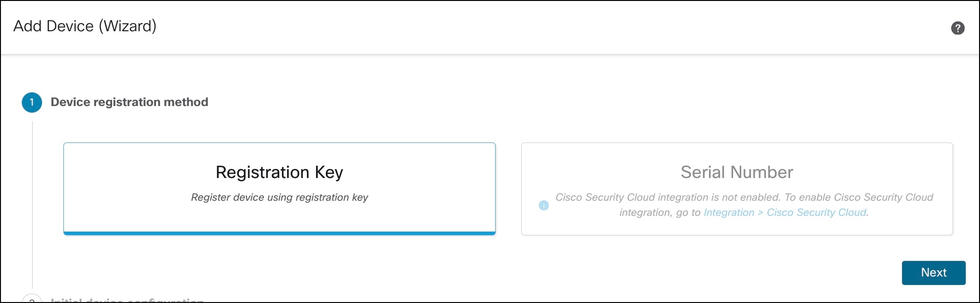Click the word 'method' in step heading
This screenshot has width=980, height=303.
click(x=186, y=102)
